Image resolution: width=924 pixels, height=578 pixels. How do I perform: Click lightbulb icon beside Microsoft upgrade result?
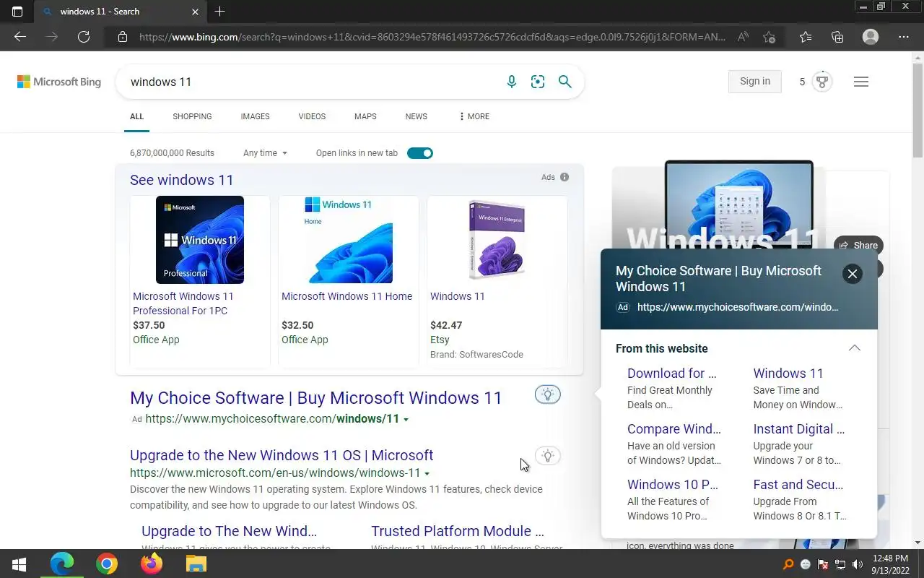(x=548, y=456)
